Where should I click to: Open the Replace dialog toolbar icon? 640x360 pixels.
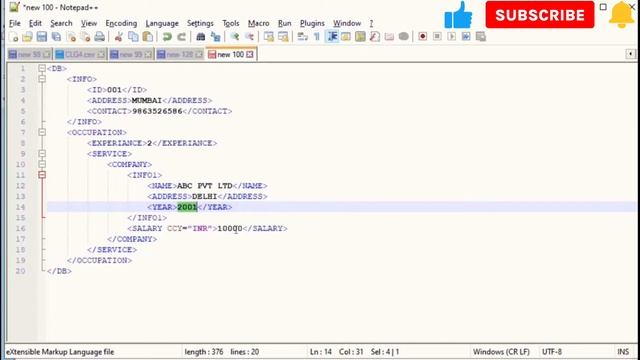[x=215, y=37]
